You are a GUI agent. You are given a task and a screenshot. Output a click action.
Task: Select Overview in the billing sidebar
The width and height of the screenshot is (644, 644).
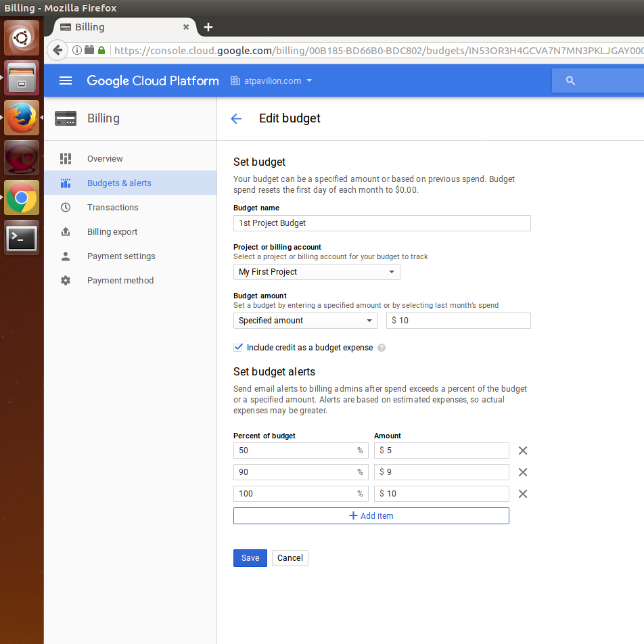click(130, 158)
